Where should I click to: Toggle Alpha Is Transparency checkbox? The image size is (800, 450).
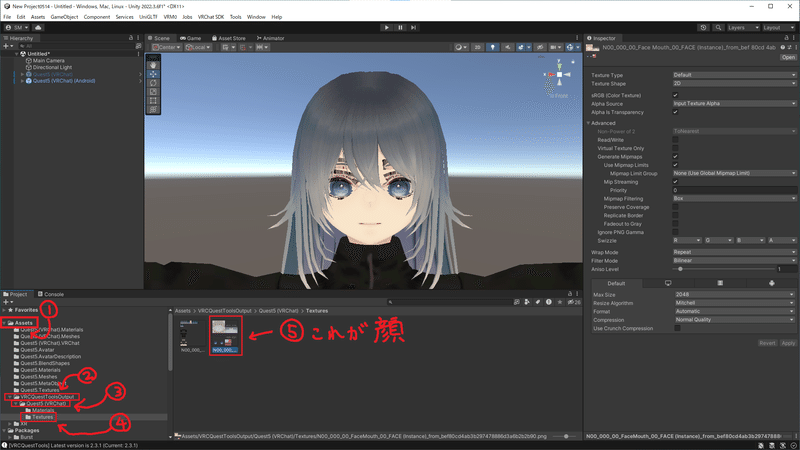[676, 112]
